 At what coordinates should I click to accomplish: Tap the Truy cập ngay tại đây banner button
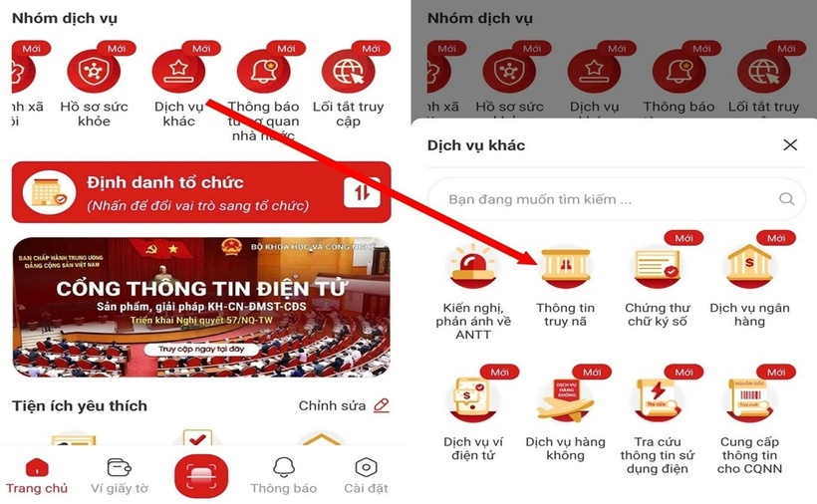[x=201, y=349]
